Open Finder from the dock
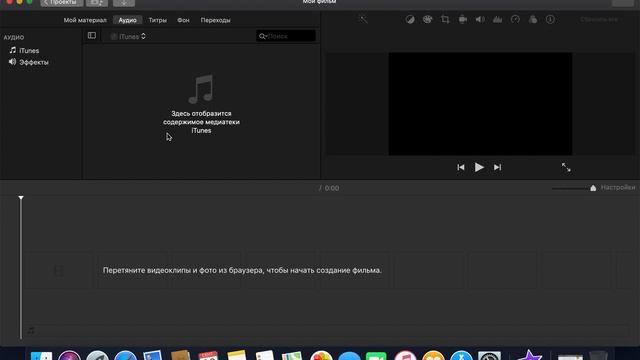Image resolution: width=640 pixels, height=360 pixels. [41, 355]
